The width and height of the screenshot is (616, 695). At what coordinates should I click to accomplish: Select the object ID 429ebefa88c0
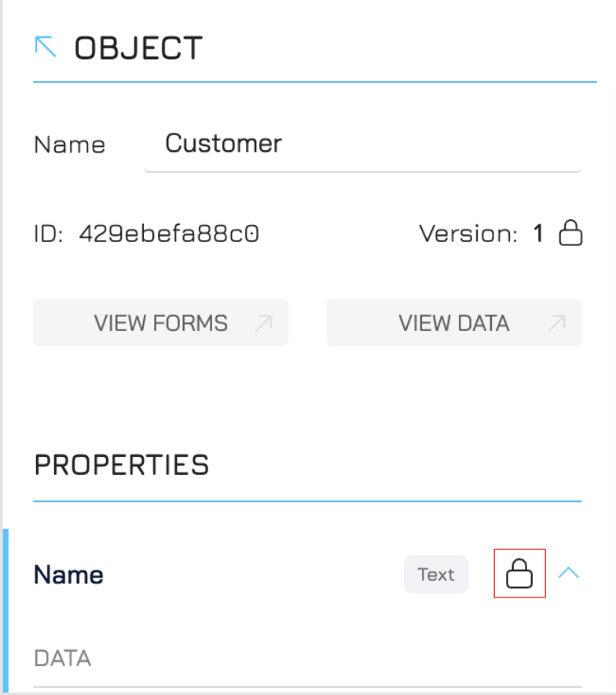pos(169,234)
